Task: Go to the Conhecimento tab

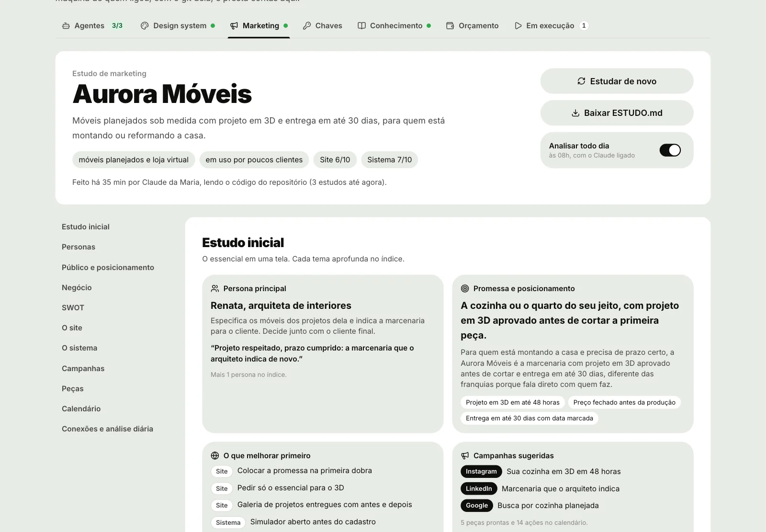Action: (394, 26)
